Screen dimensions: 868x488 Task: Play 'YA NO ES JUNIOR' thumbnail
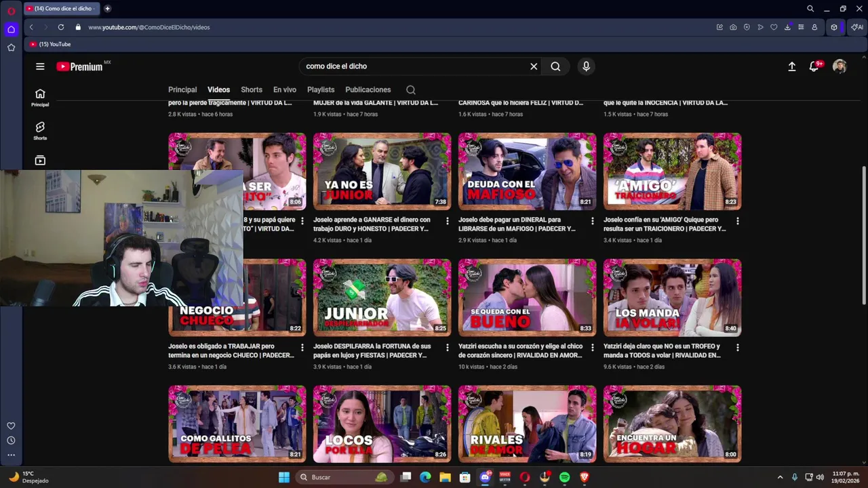[382, 171]
